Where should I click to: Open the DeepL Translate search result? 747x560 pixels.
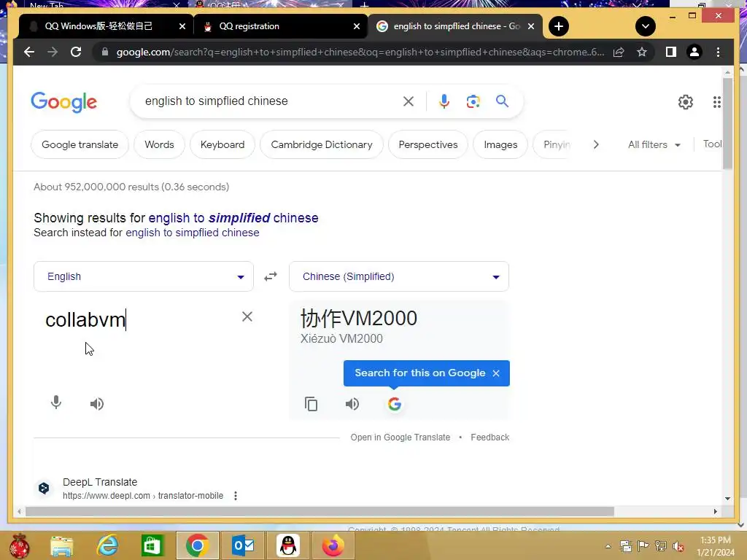[x=100, y=482]
